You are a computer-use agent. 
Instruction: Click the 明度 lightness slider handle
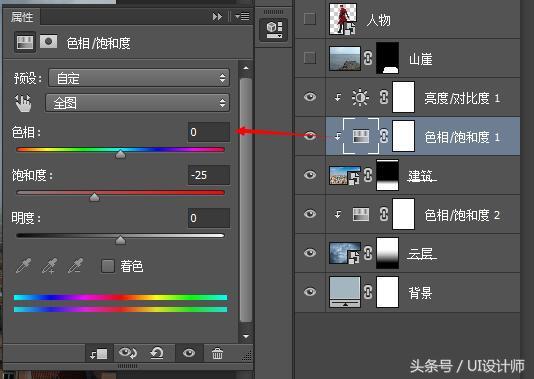pos(120,240)
